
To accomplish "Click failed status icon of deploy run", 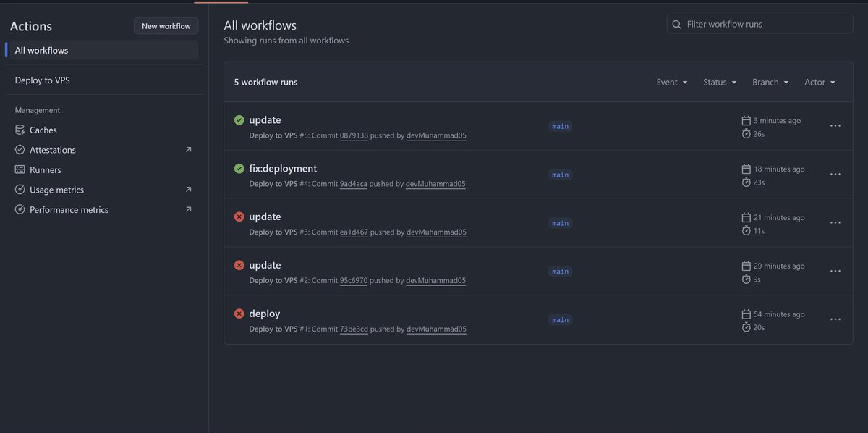I will tap(239, 314).
